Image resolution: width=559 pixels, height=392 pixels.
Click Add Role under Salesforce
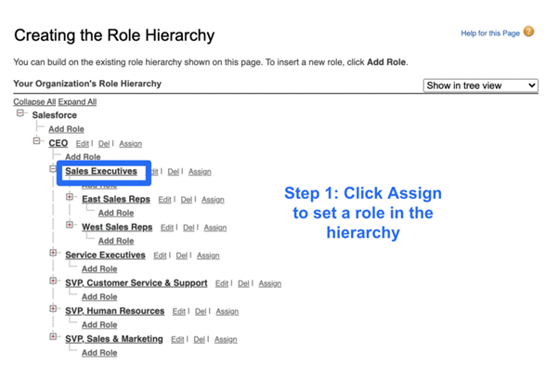pos(66,129)
